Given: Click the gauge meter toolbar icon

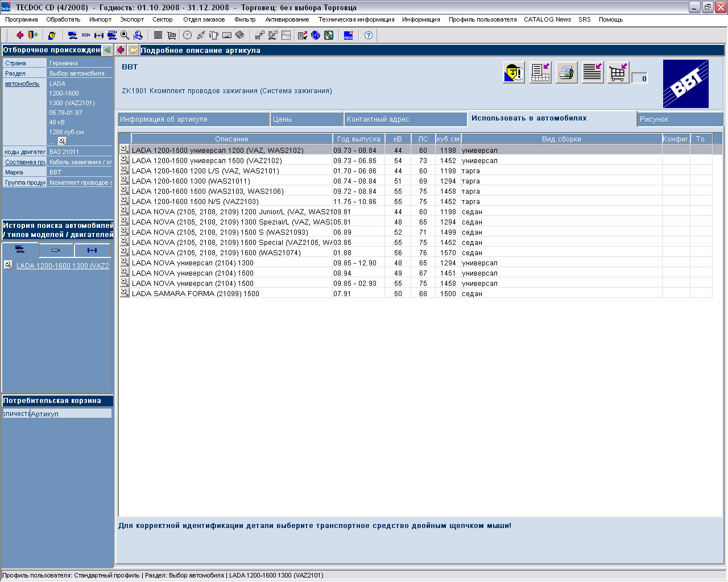Looking at the screenshot, I should [x=227, y=35].
